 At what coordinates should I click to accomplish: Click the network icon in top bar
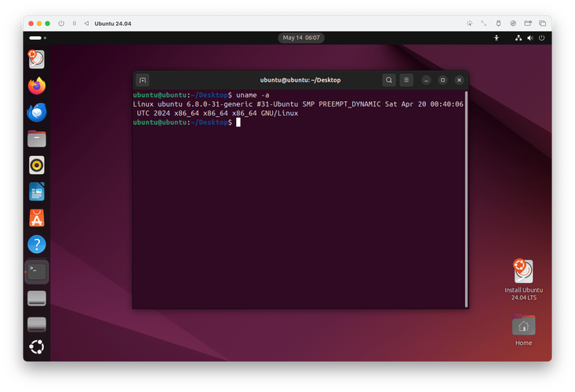(x=519, y=38)
